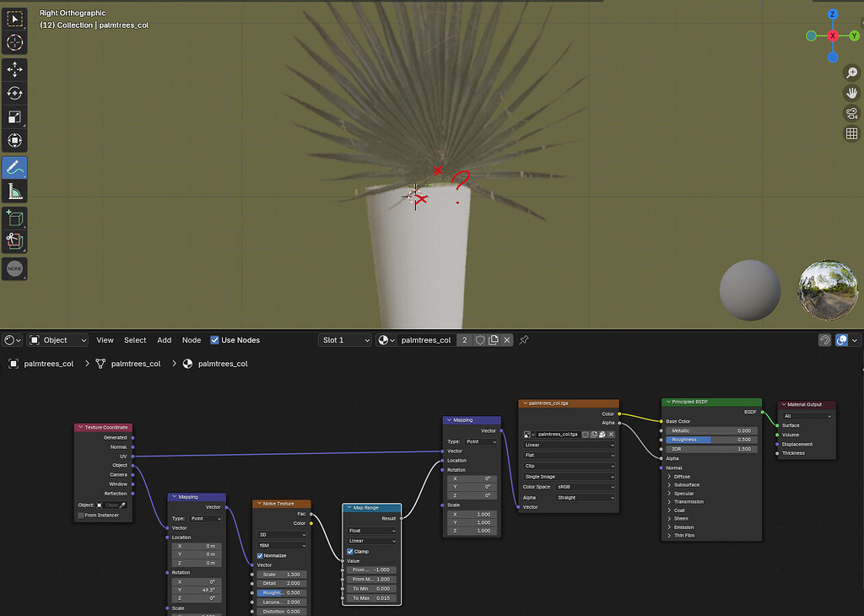Screen dimensions: 864x616
Task: Open the Float data type dropdown
Action: pos(371,531)
